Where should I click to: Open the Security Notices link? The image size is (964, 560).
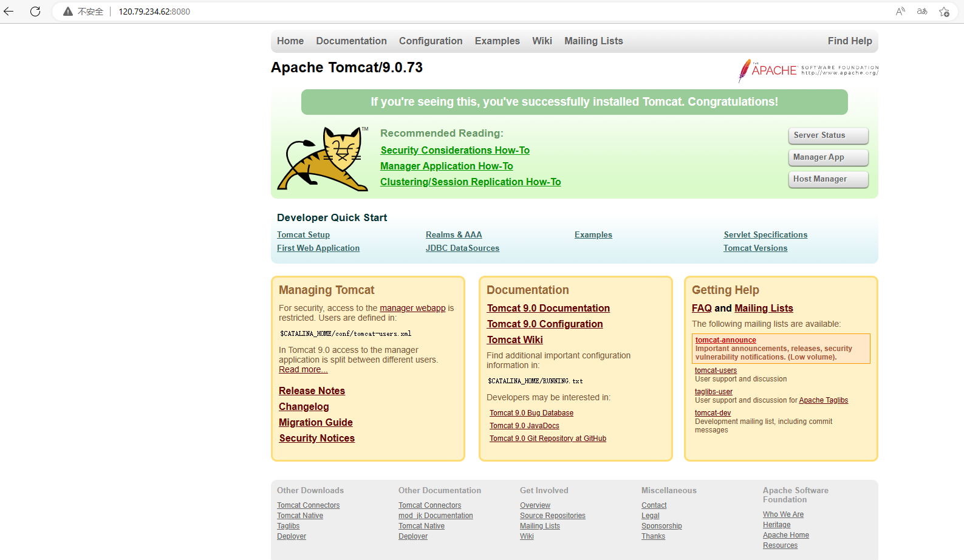[316, 438]
